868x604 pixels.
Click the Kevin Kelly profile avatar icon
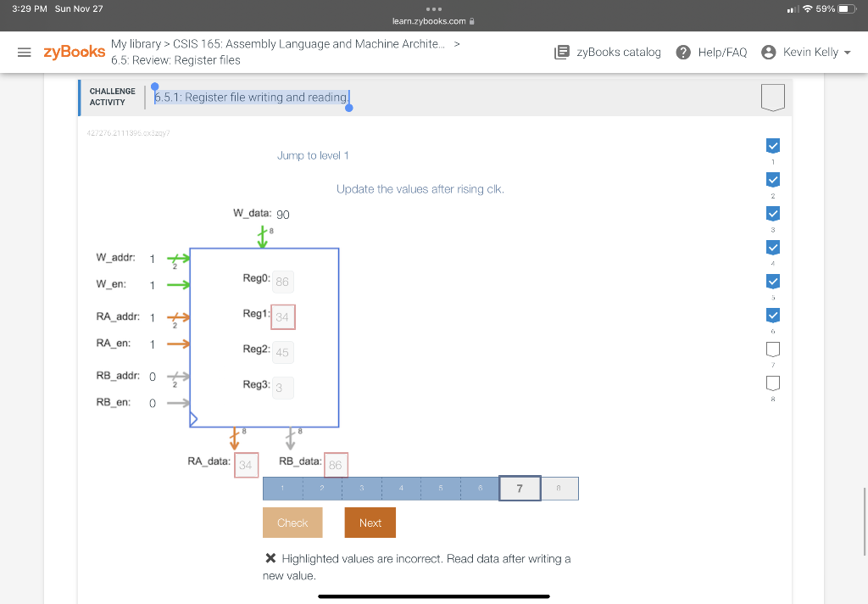click(768, 52)
